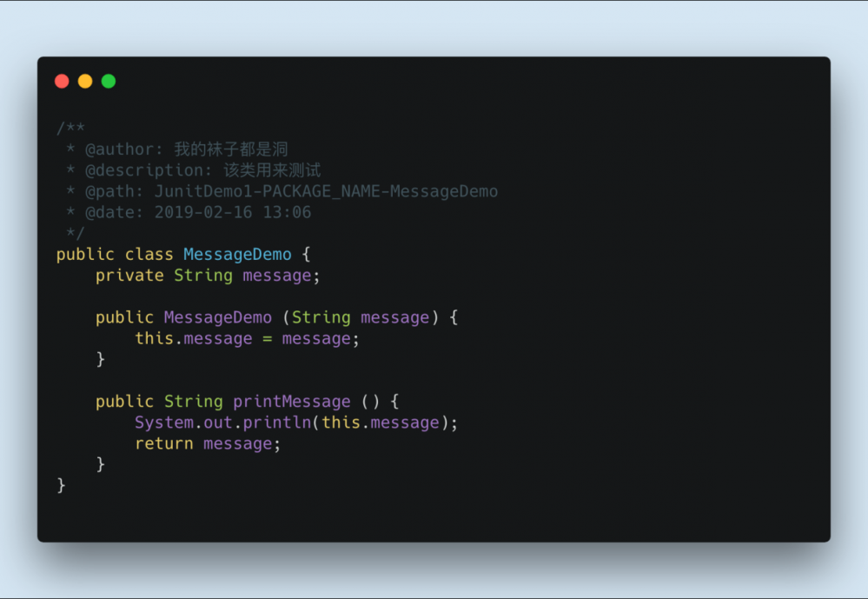
Task: Click the @description comment line
Action: [202, 170]
